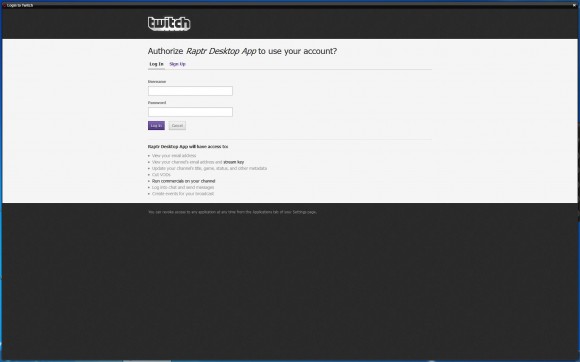The width and height of the screenshot is (580, 362).
Task: Switch to the Sign Up tab
Action: point(178,64)
